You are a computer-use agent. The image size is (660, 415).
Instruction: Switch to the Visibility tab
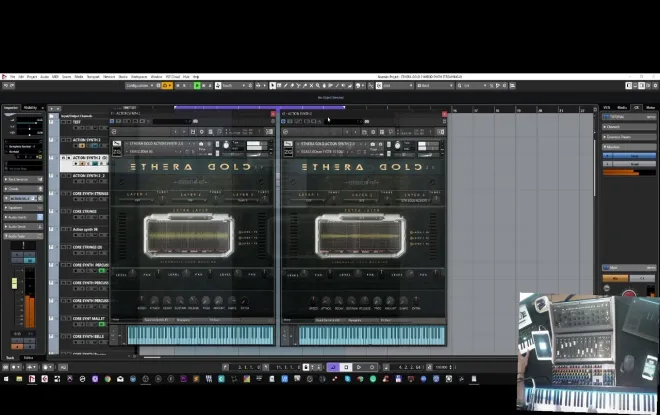pos(30,108)
